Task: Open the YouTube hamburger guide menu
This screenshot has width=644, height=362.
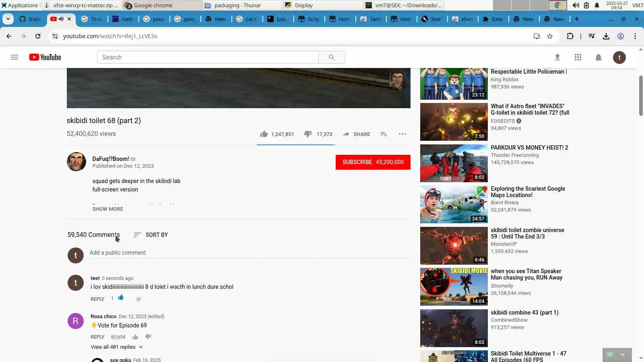Action: (14, 57)
